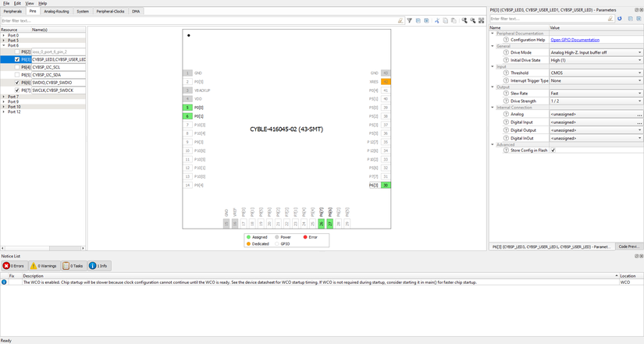Open the Drive Strength dropdown
644x344 pixels.
(596, 101)
